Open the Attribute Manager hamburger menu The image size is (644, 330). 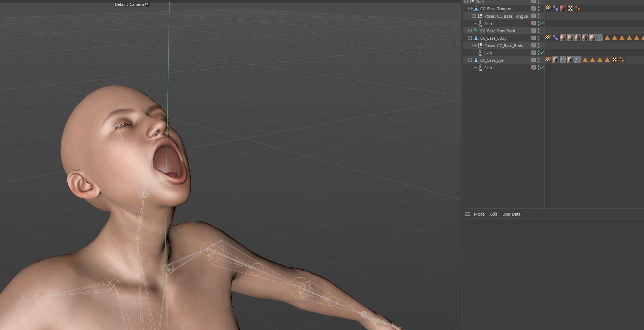(x=468, y=214)
